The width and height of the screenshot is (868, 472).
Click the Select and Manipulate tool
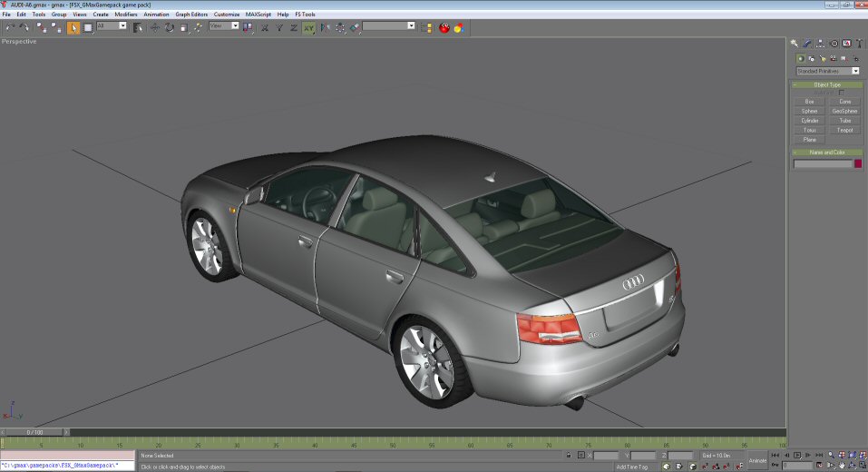[x=198, y=28]
